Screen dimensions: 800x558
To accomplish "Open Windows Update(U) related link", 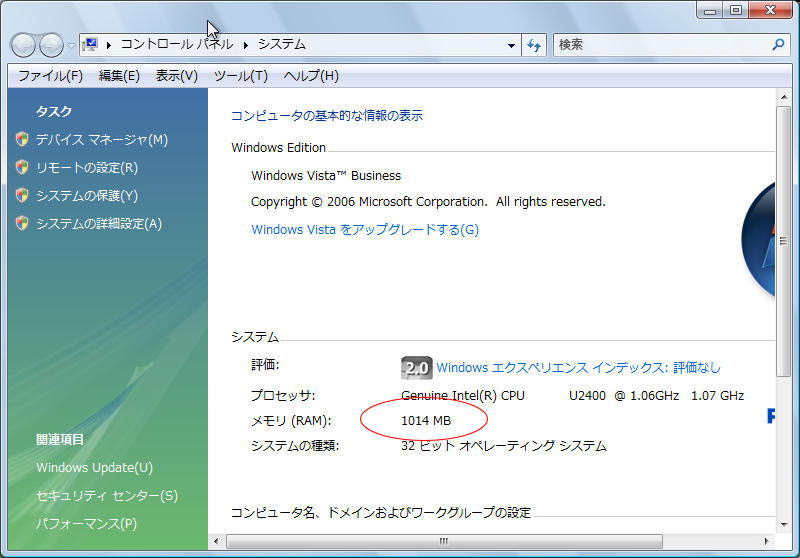I will pos(94,467).
